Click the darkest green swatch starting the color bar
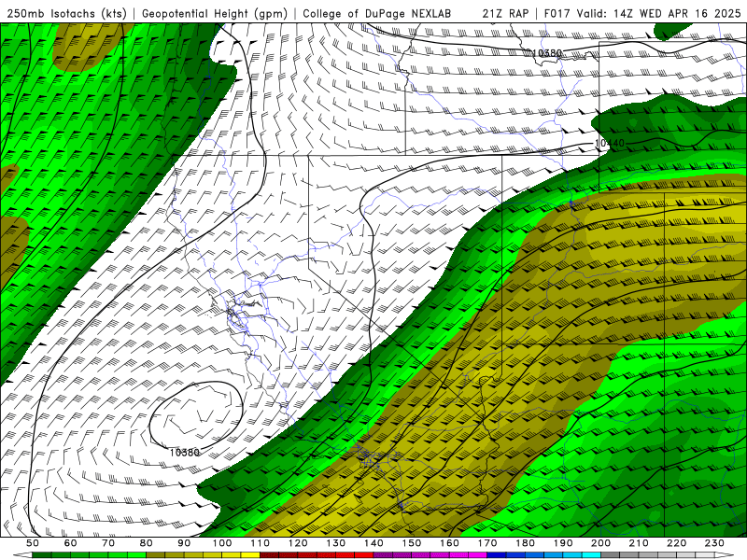The image size is (747, 560). click(x=42, y=554)
